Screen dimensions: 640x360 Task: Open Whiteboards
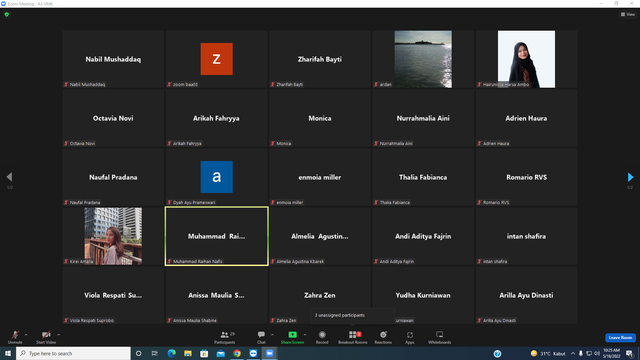[x=440, y=337]
